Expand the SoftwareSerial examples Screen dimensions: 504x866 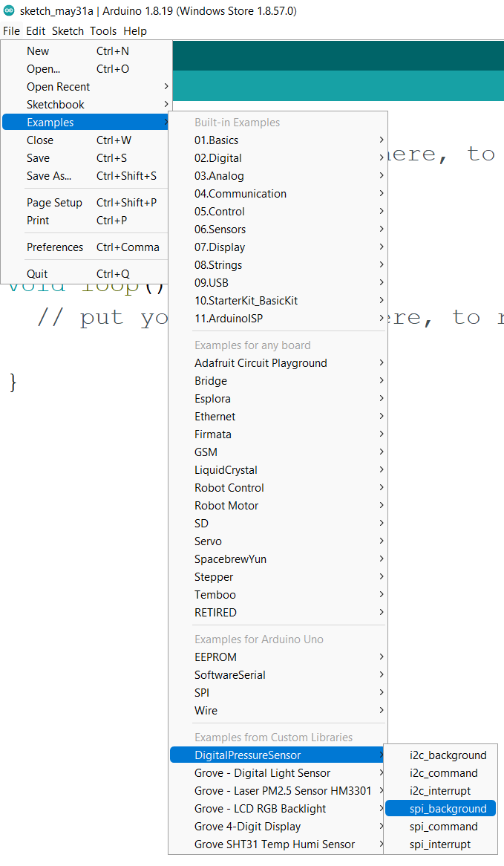point(278,675)
